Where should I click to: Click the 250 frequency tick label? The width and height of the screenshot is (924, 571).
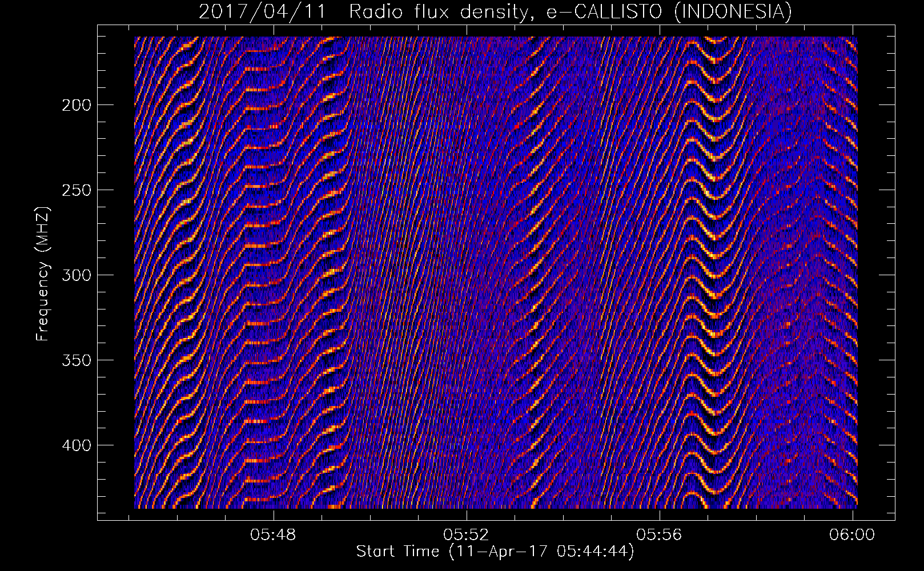[76, 190]
